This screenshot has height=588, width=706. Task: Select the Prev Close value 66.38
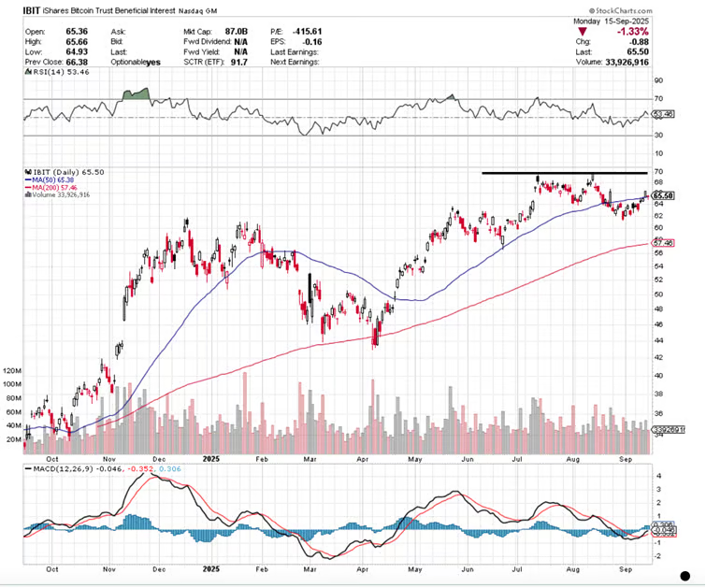pyautogui.click(x=77, y=62)
